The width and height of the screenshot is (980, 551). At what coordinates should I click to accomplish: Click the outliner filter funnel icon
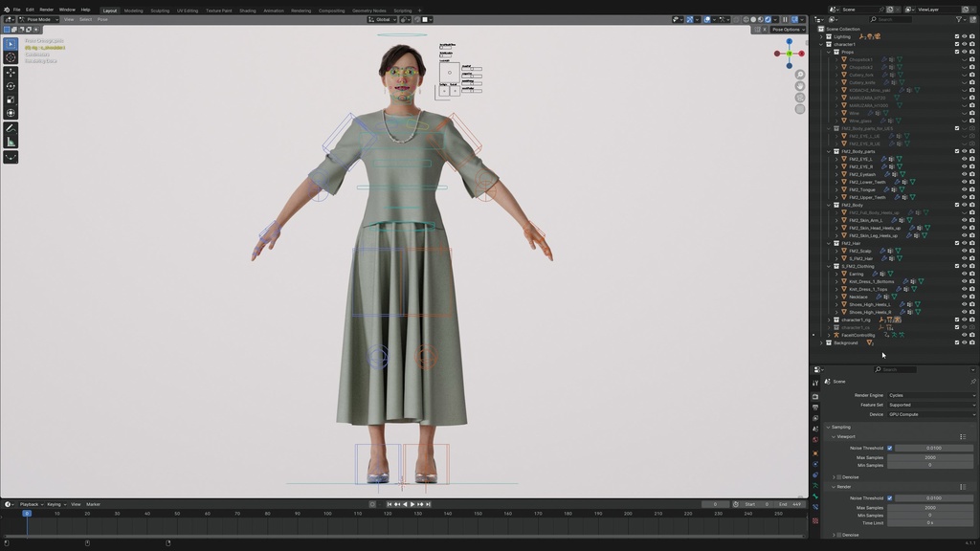click(958, 19)
